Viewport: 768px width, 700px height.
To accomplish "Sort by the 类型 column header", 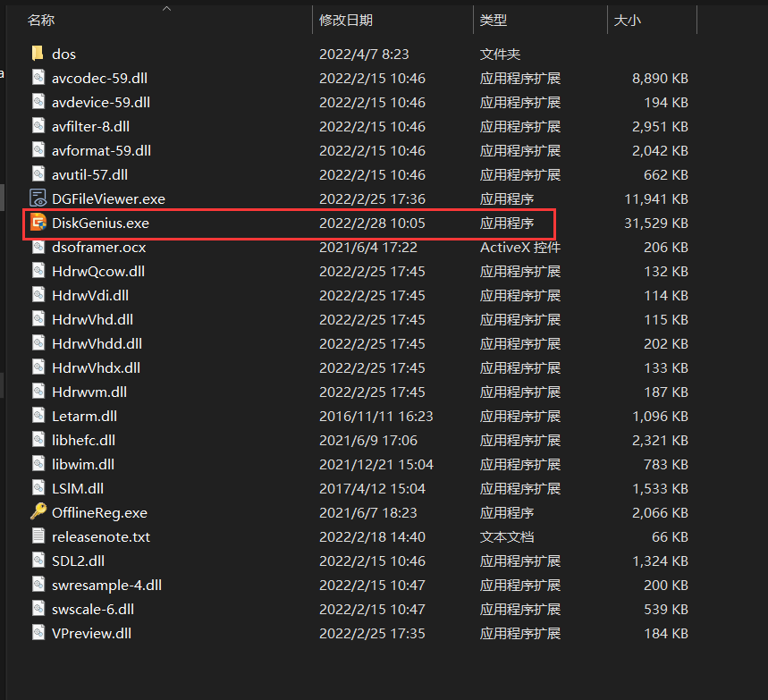I will 494,20.
